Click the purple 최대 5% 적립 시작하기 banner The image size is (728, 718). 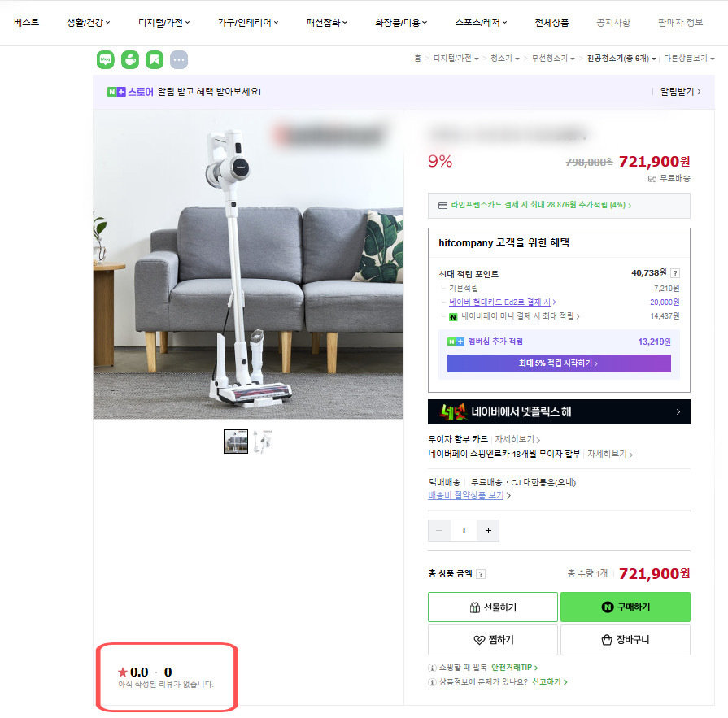coord(559,363)
